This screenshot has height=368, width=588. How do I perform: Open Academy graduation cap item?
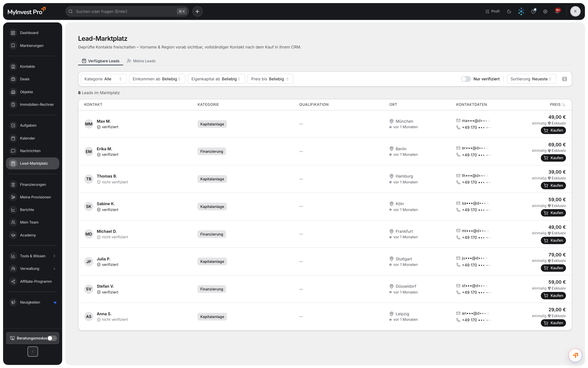pos(33,235)
